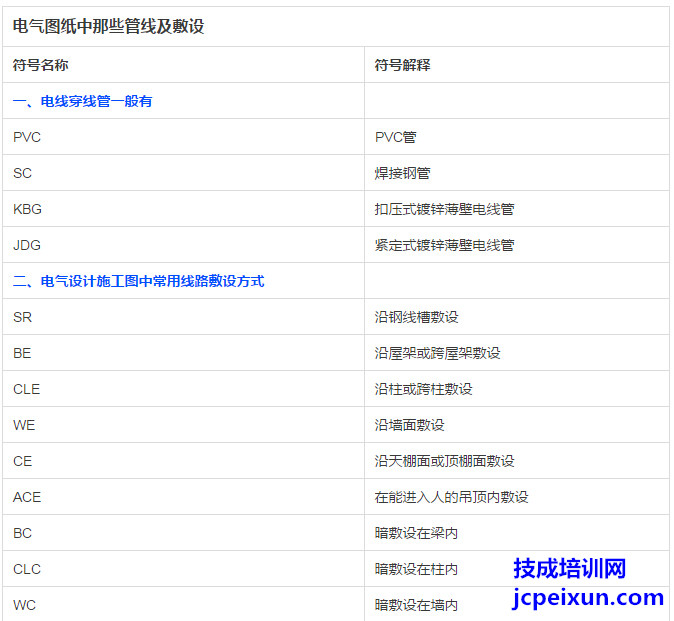The width and height of the screenshot is (674, 621).
Task: Select the SC symbol cell
Action: [x=23, y=173]
